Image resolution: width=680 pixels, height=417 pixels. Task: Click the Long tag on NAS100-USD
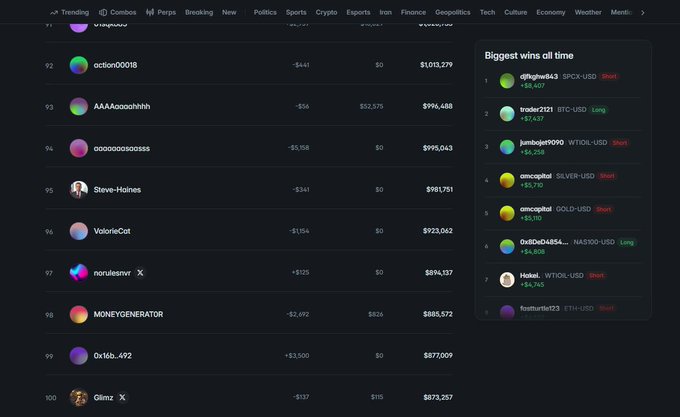pyautogui.click(x=627, y=242)
